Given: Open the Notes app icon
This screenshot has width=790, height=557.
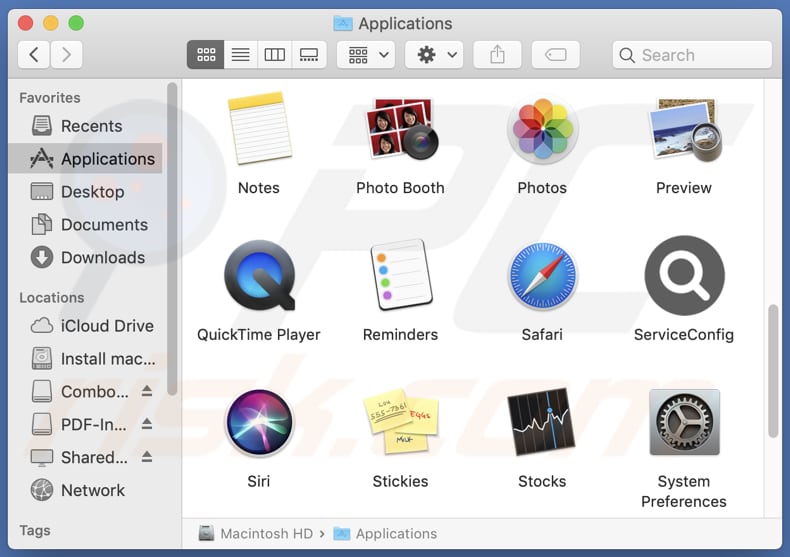Looking at the screenshot, I should (x=259, y=129).
